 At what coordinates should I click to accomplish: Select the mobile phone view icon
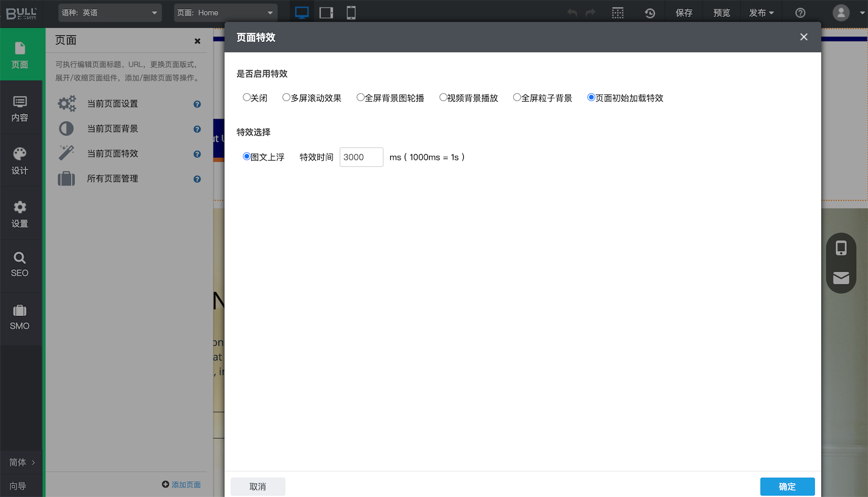pos(351,13)
